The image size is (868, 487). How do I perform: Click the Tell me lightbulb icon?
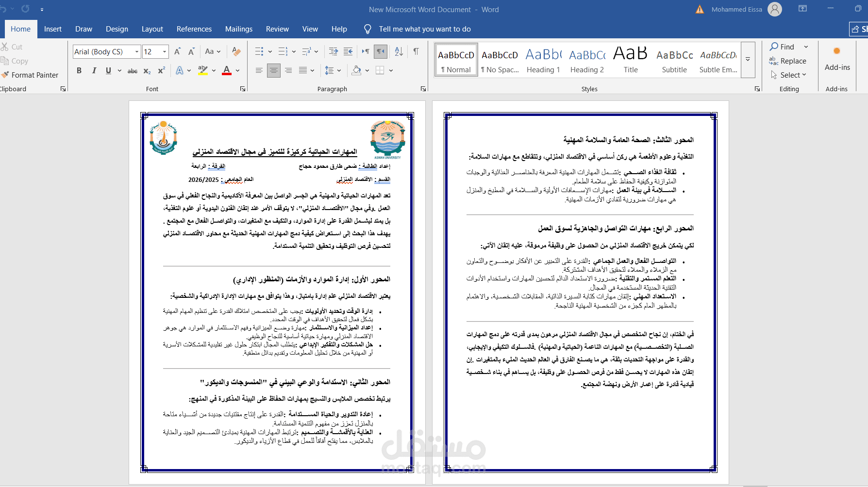(368, 29)
